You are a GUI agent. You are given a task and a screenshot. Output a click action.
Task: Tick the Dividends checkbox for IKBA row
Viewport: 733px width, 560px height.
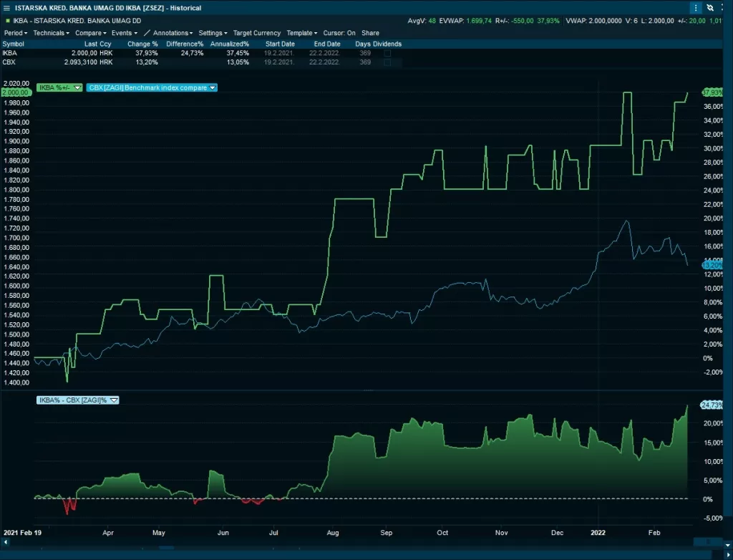(x=387, y=53)
